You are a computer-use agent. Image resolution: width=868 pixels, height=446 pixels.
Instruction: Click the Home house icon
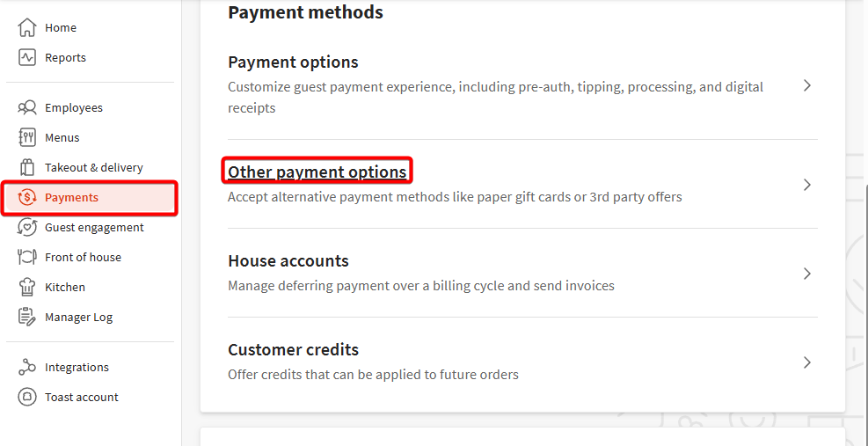click(x=27, y=27)
